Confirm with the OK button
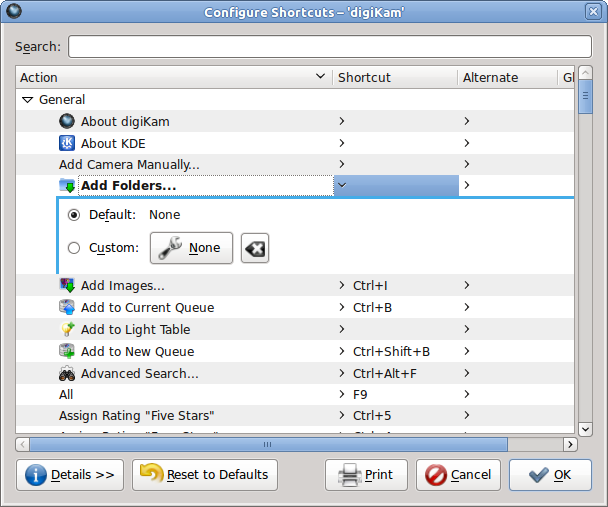This screenshot has height=507, width=608. (550, 475)
